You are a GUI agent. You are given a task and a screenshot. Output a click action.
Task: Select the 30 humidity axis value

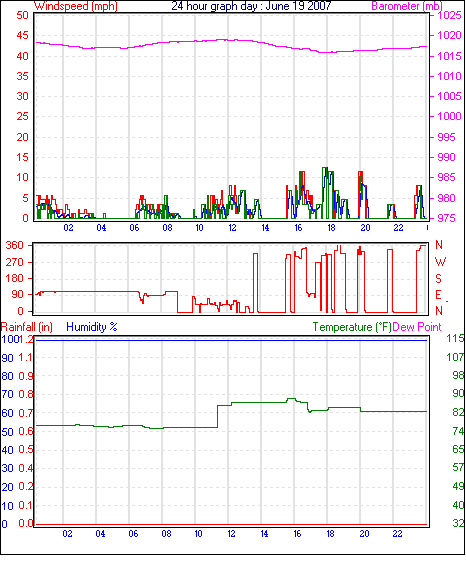tap(8, 468)
